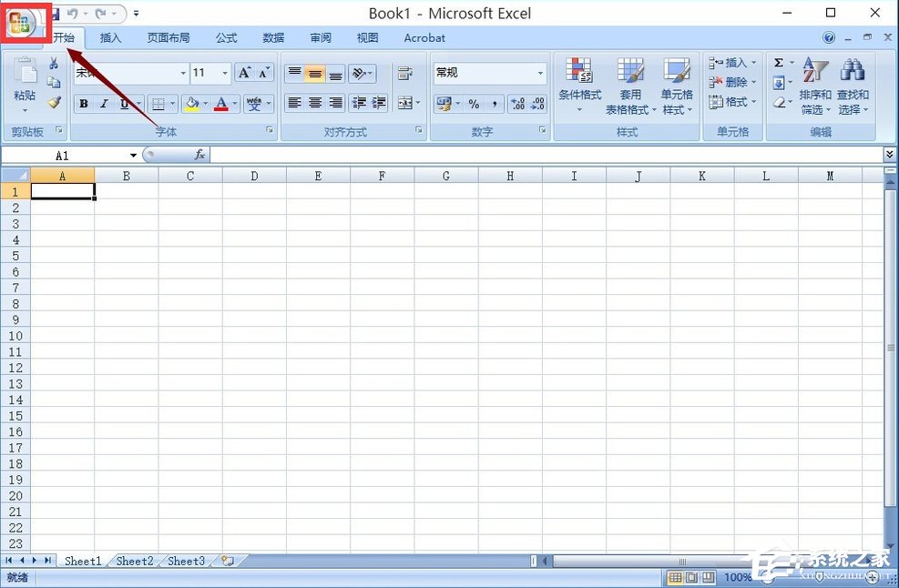Open the font size dropdown

point(225,72)
